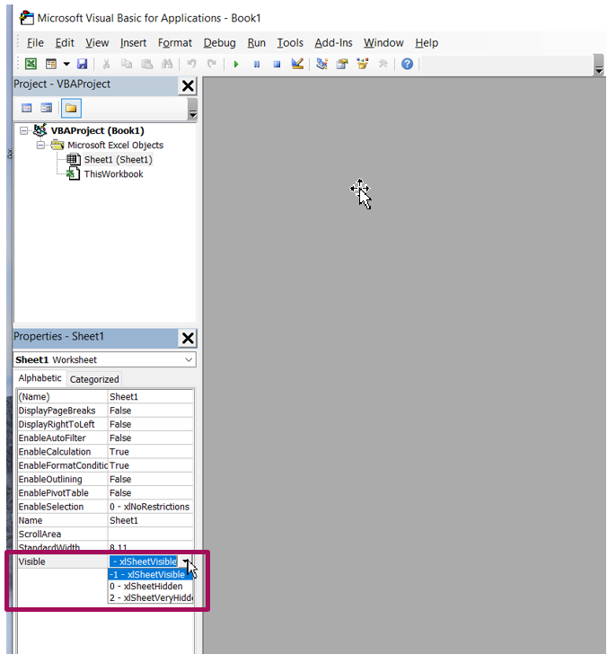Switch to Categorized properties tab

pyautogui.click(x=94, y=379)
